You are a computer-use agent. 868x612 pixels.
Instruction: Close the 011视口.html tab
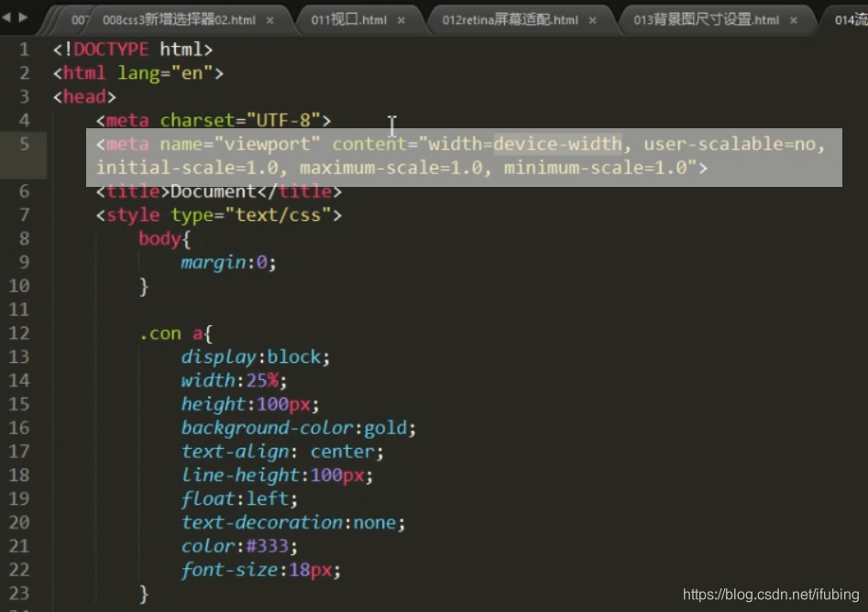401,20
